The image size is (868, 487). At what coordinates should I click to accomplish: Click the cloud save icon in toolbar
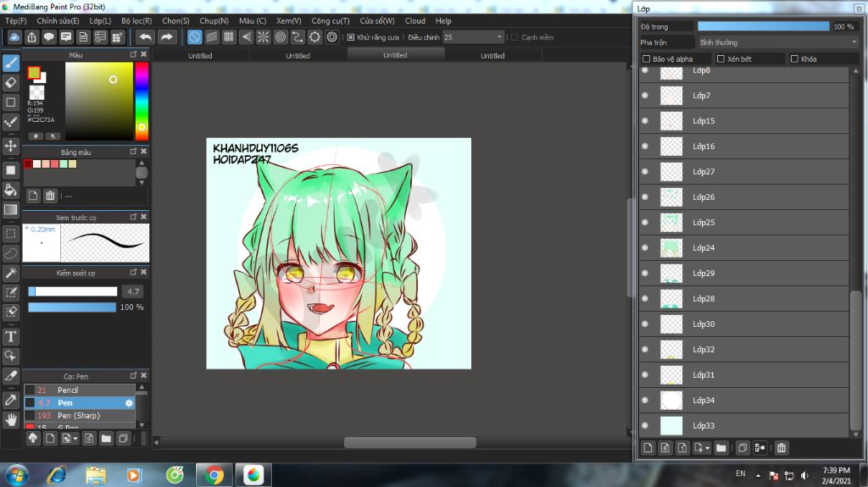pyautogui.click(x=14, y=37)
